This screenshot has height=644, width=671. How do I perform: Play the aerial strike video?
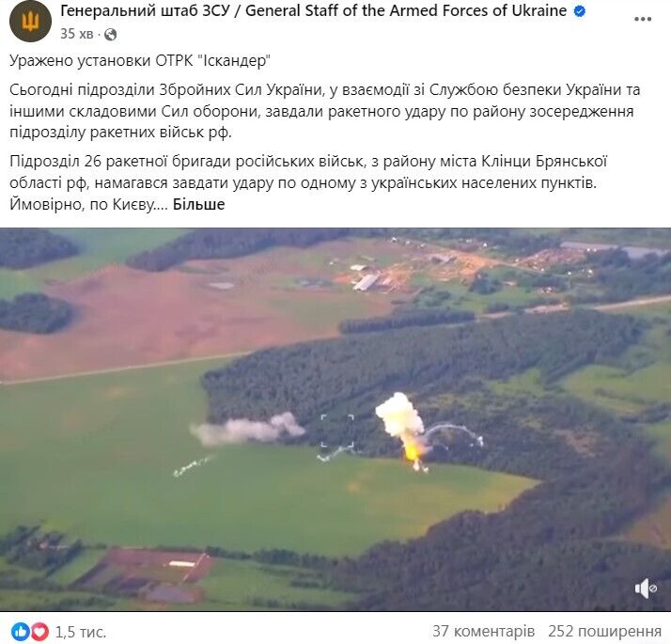tap(335, 419)
